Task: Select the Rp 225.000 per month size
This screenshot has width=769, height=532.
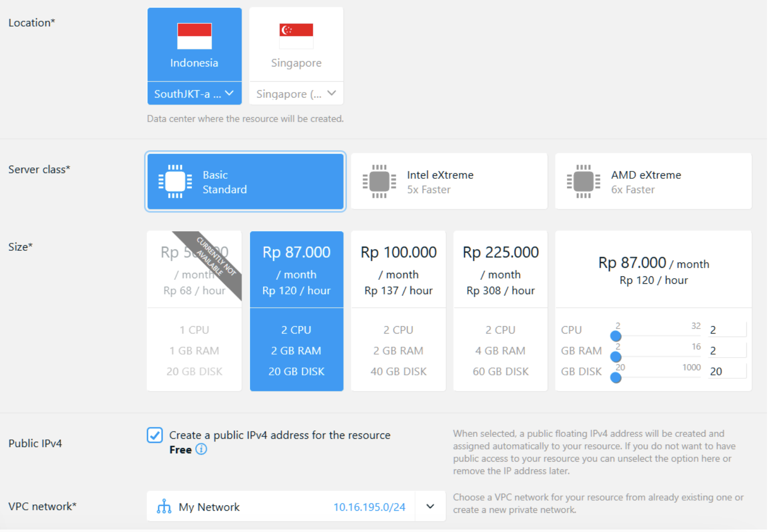Action: coord(500,311)
